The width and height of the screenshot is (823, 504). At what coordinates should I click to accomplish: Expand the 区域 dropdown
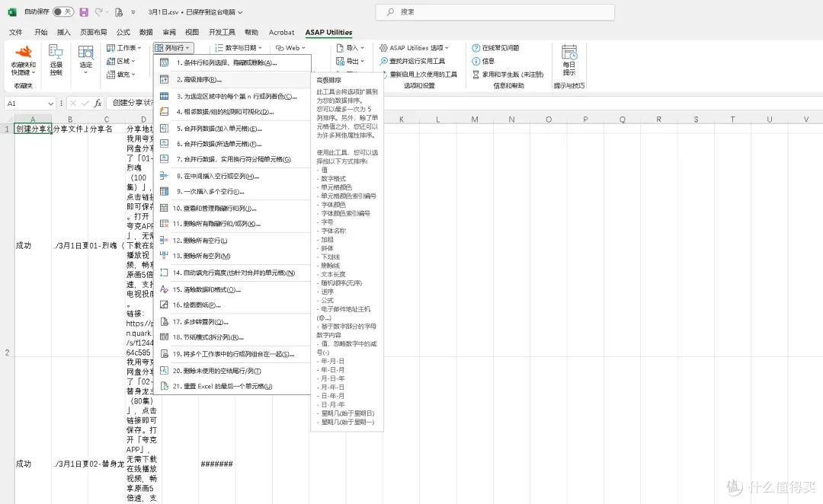[x=120, y=61]
